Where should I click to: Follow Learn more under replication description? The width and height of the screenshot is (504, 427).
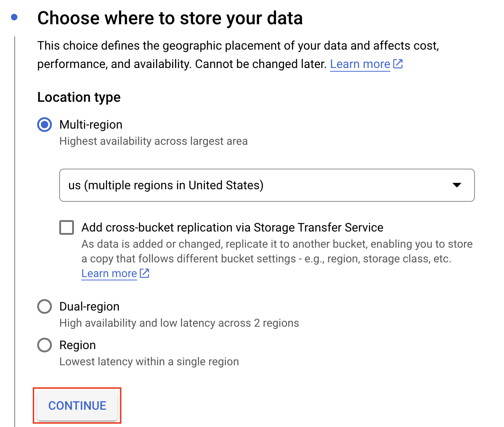tap(109, 273)
